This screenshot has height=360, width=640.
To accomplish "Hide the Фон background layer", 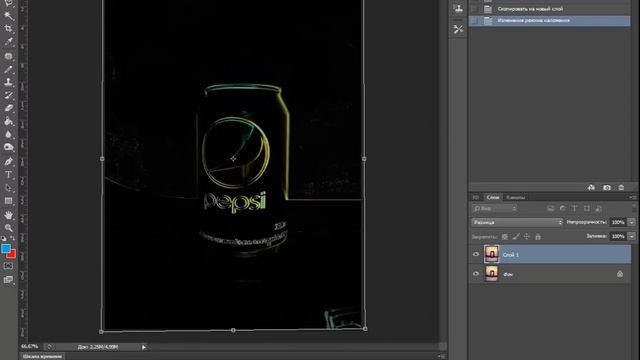I will point(476,274).
